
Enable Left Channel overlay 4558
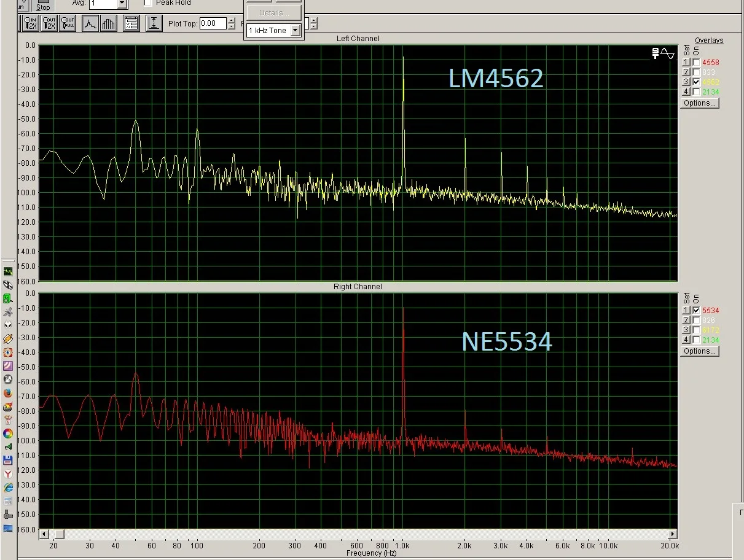click(696, 63)
